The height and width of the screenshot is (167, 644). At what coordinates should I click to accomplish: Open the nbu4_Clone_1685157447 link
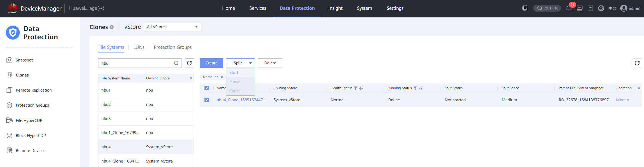coord(241,100)
